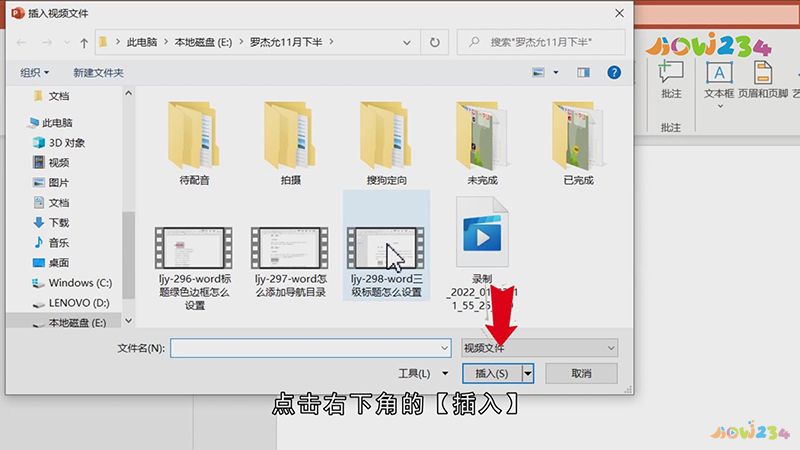Click the 文件名 input field
Image resolution: width=800 pixels, height=450 pixels.
coord(310,348)
